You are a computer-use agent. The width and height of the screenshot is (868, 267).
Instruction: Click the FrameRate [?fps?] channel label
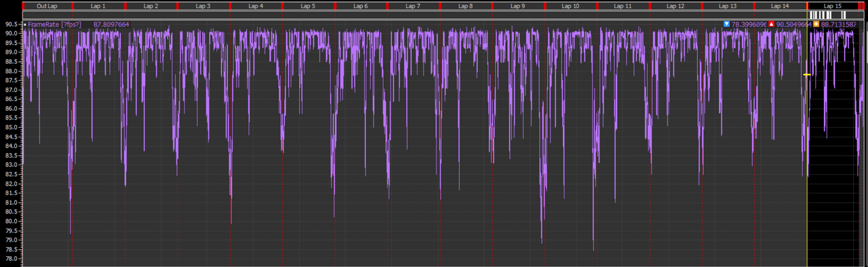tap(55, 24)
